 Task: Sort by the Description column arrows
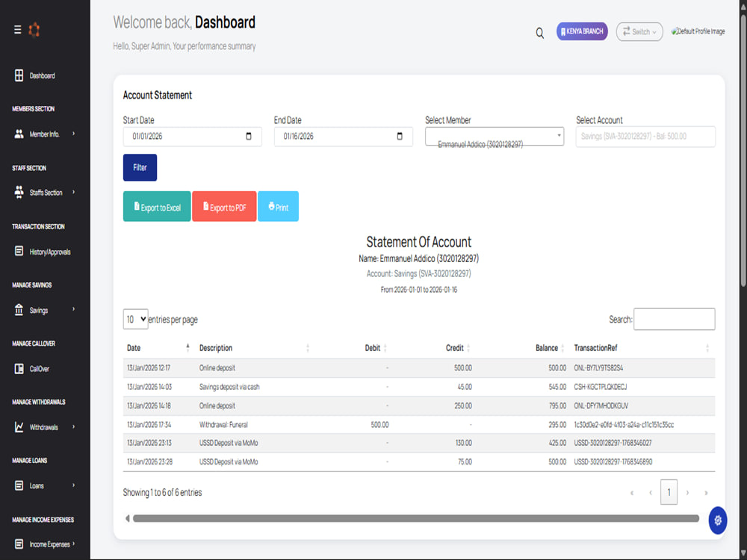308,348
